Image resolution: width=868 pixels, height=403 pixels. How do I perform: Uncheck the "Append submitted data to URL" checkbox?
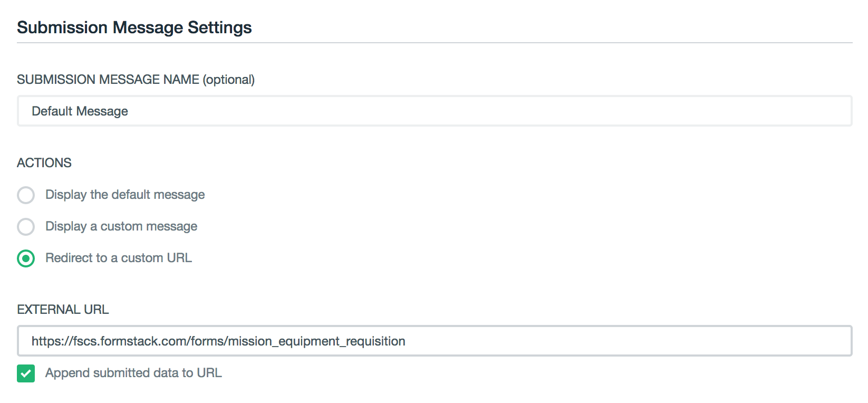26,373
